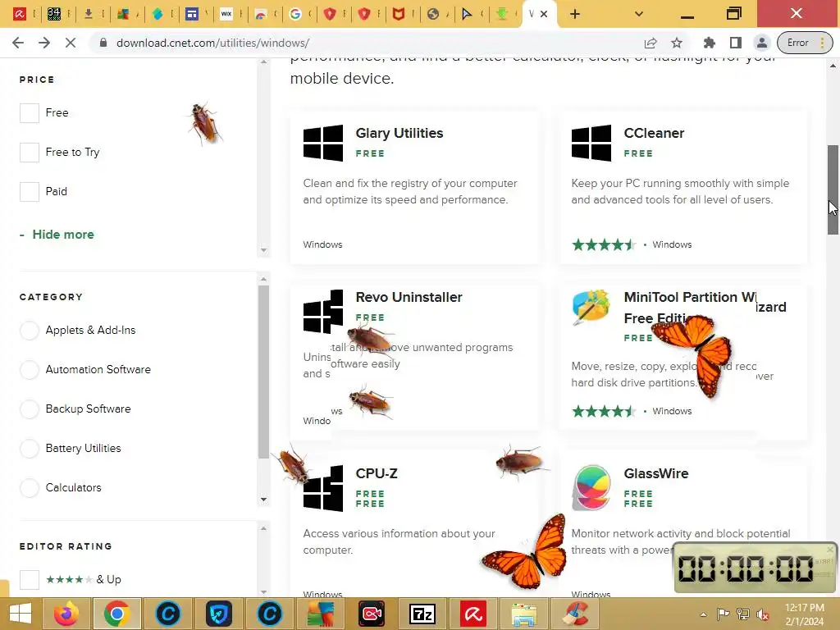
Task: Click the category list scrollbar thumb
Action: coord(263,372)
